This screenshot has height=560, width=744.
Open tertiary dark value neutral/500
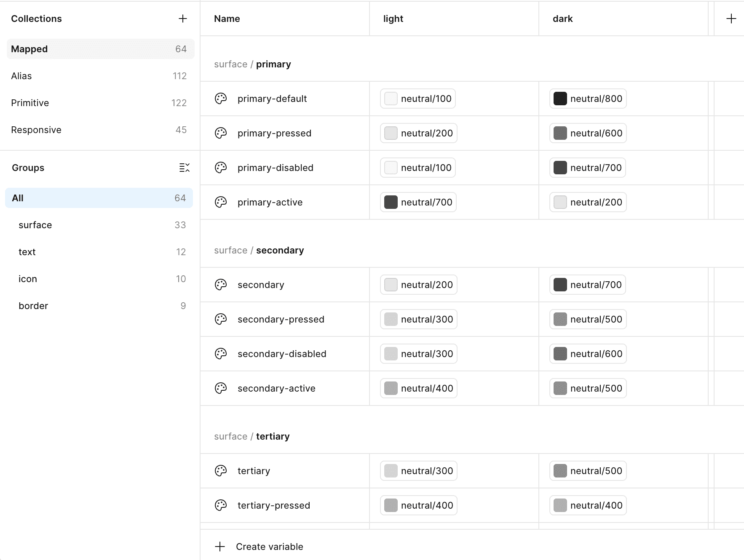click(x=588, y=471)
